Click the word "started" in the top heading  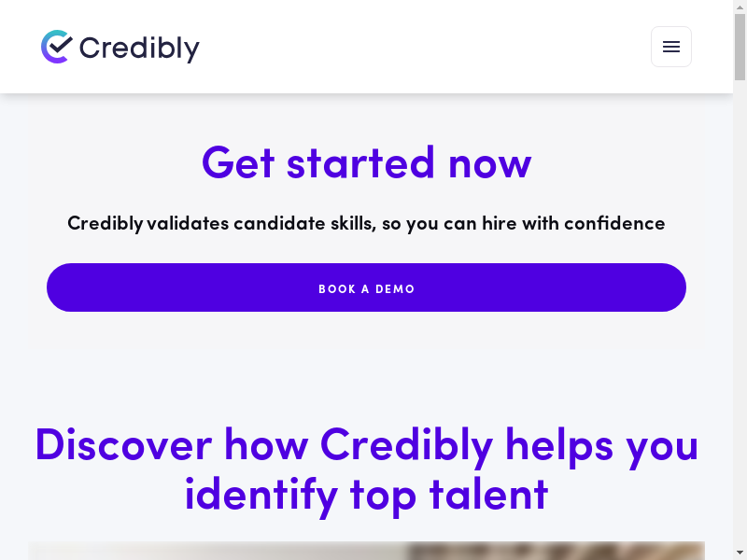360,162
